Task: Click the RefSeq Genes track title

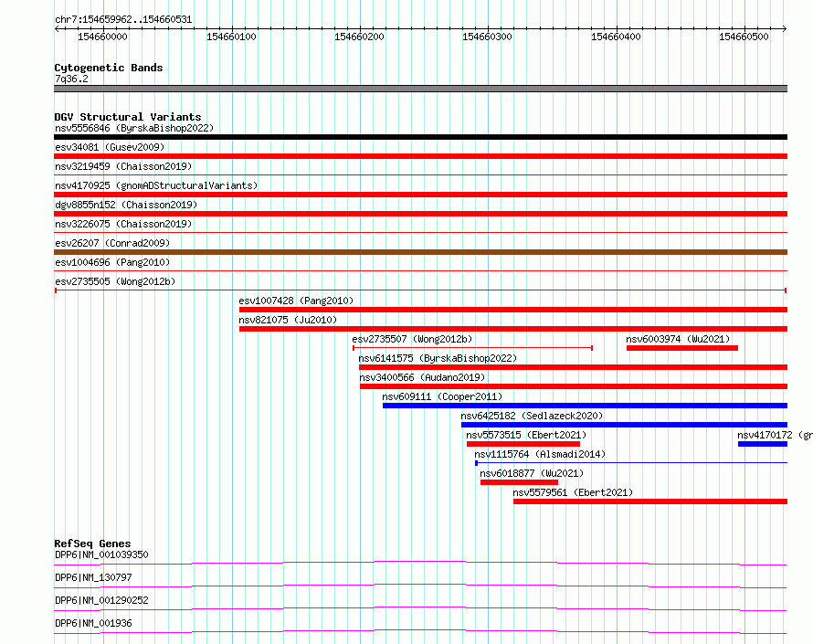Action: (92, 544)
